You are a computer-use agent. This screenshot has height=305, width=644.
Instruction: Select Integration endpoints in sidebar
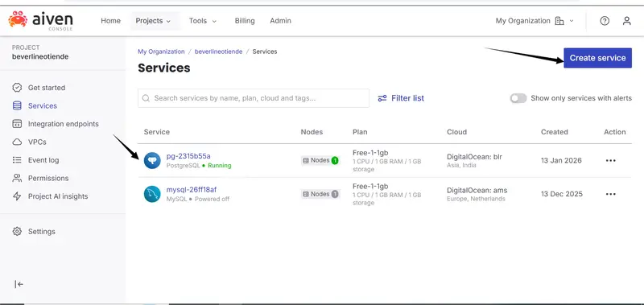pyautogui.click(x=64, y=124)
